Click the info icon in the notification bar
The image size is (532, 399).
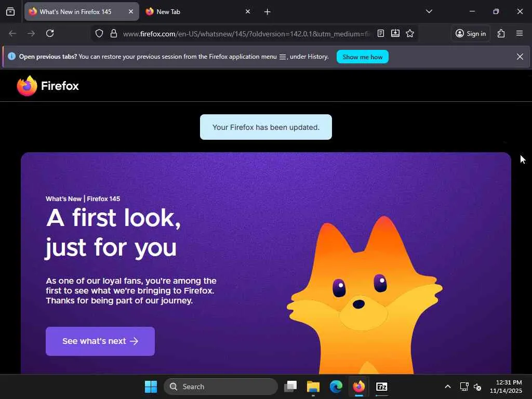11,56
